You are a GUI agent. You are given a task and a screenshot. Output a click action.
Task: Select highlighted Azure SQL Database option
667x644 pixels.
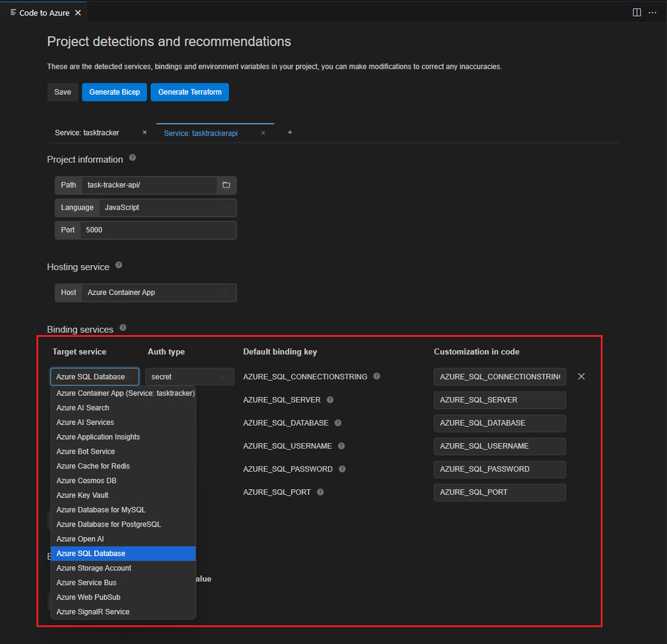[x=124, y=553]
